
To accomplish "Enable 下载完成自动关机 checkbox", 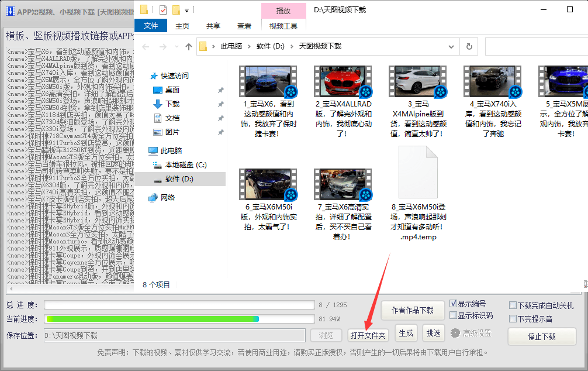I will (513, 305).
